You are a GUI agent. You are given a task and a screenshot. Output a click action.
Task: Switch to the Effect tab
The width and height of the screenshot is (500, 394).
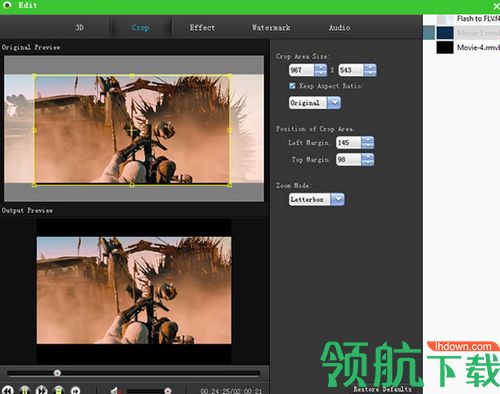202,28
